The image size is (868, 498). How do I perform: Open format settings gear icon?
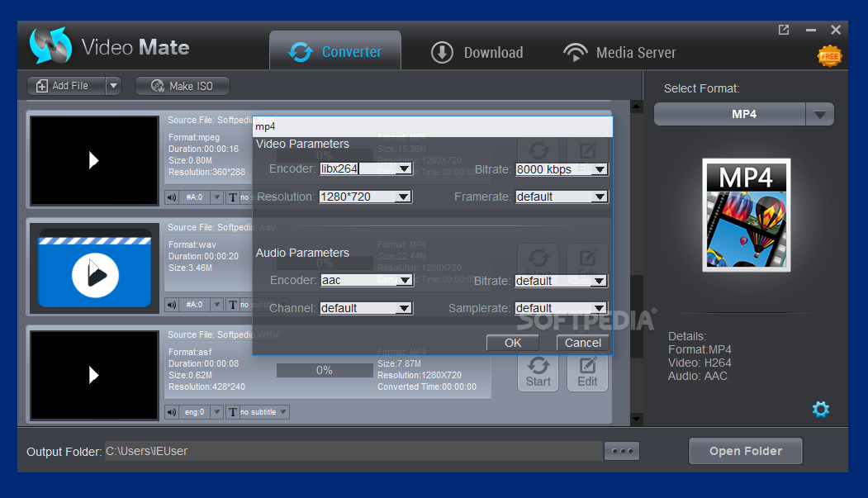coord(820,410)
